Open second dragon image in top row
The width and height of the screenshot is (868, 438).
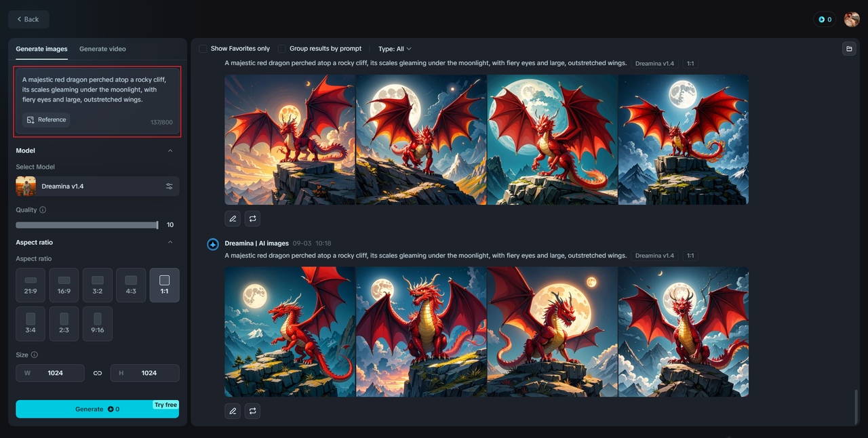421,140
